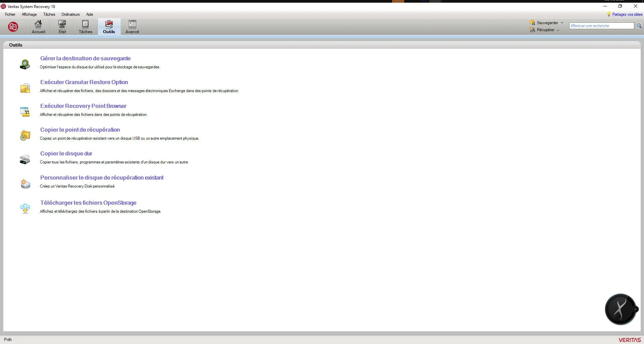Open Personnaliser le disque de récupération existant

click(102, 178)
